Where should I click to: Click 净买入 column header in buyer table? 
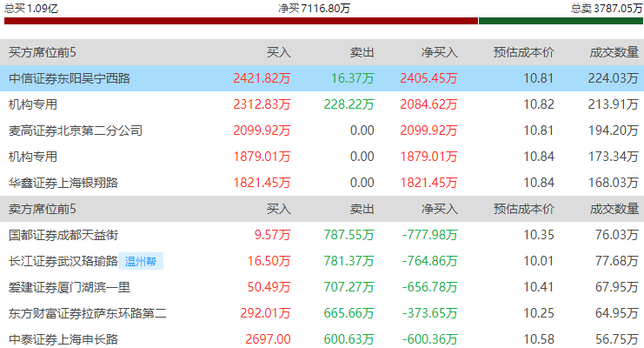[439, 52]
